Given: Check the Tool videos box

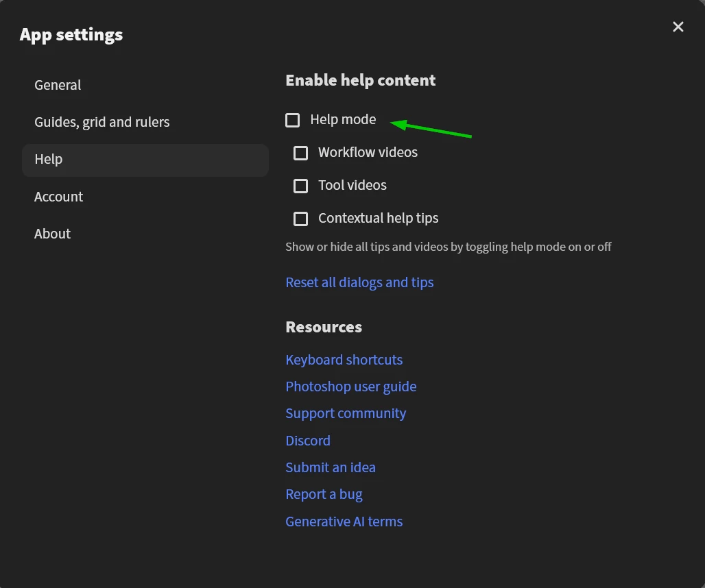Looking at the screenshot, I should pyautogui.click(x=301, y=186).
